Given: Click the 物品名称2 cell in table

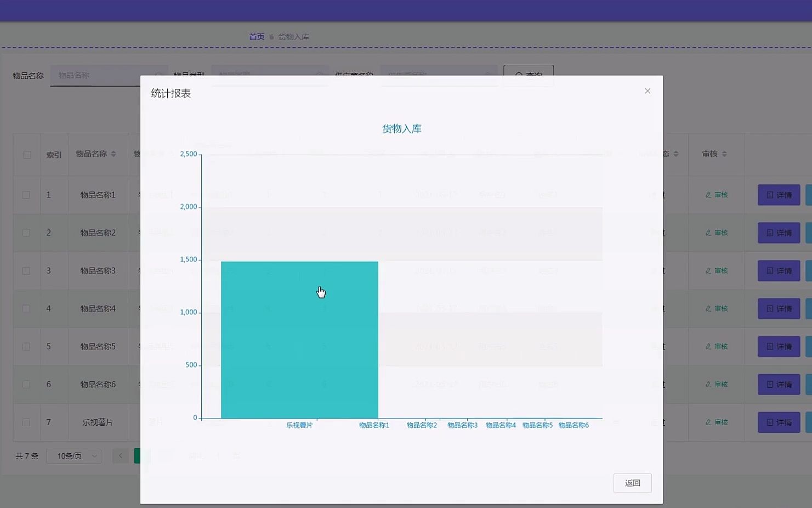Looking at the screenshot, I should click(98, 233).
